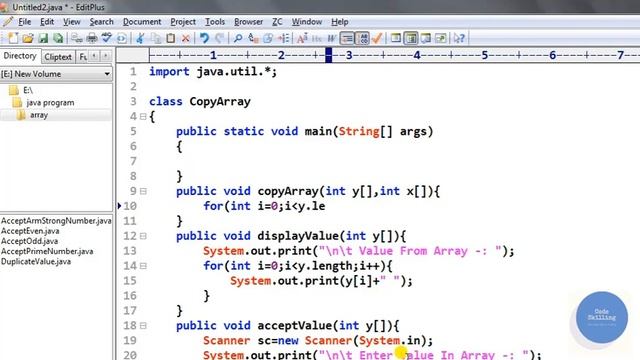This screenshot has height=360, width=640.
Task: Open the Browser menu
Action: pos(248,22)
